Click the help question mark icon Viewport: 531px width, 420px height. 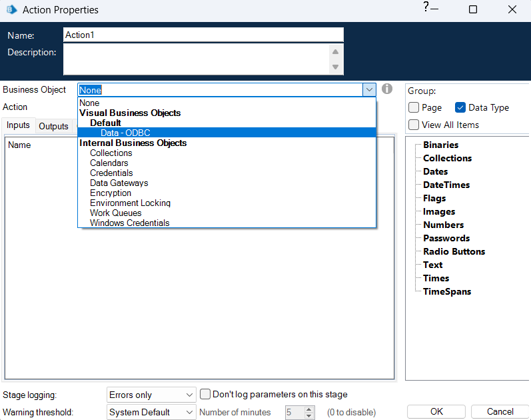click(x=426, y=7)
